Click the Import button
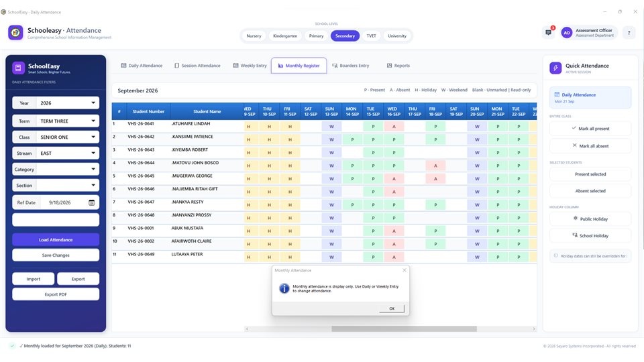Image resolution: width=644 pixels, height=362 pixels. tap(34, 279)
